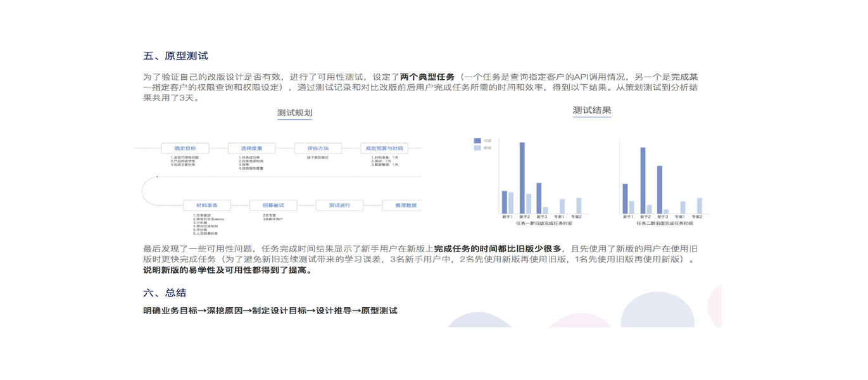The width and height of the screenshot is (868, 380).
Task: Click the 1.任务成功率 item under 选择度量
Action: pos(250,157)
